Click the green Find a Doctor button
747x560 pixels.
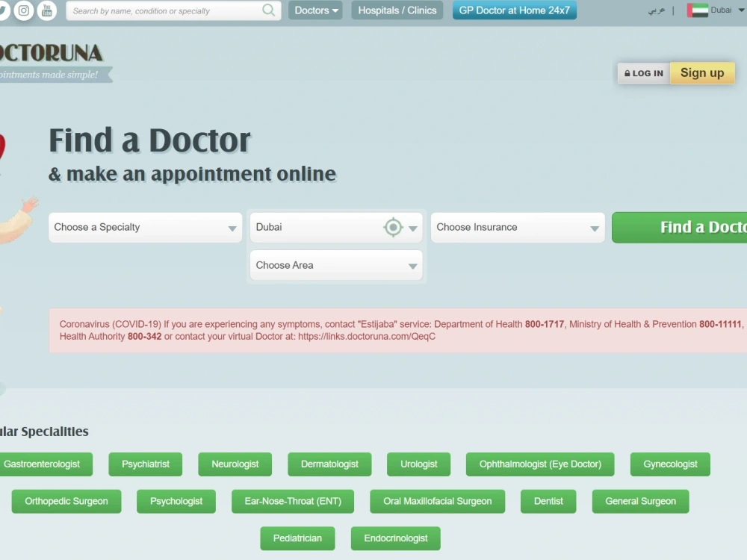click(x=679, y=228)
